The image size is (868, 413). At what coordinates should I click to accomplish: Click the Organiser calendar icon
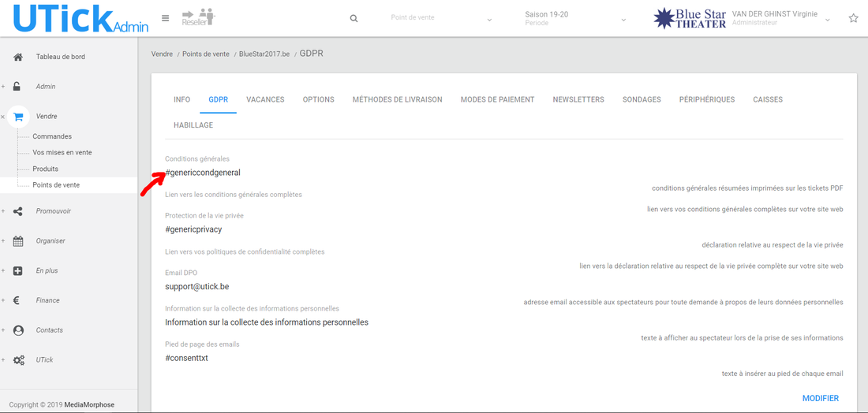(18, 241)
